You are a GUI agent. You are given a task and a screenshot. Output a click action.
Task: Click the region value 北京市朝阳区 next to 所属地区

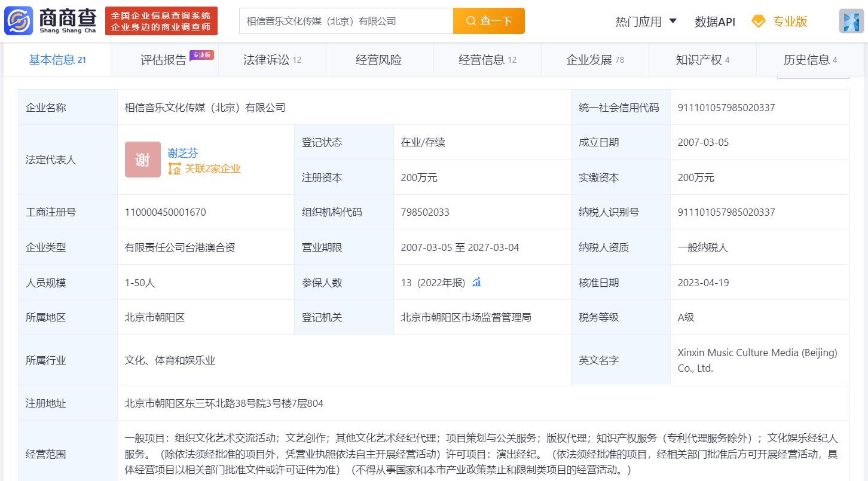point(155,317)
